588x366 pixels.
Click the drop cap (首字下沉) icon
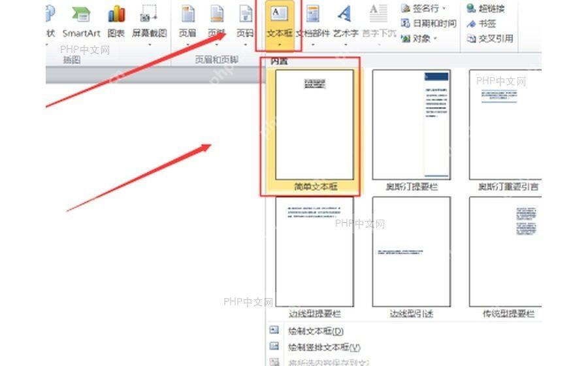click(x=378, y=14)
